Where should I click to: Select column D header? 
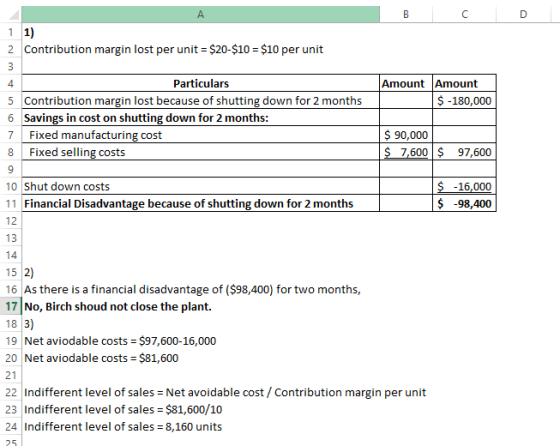523,14
